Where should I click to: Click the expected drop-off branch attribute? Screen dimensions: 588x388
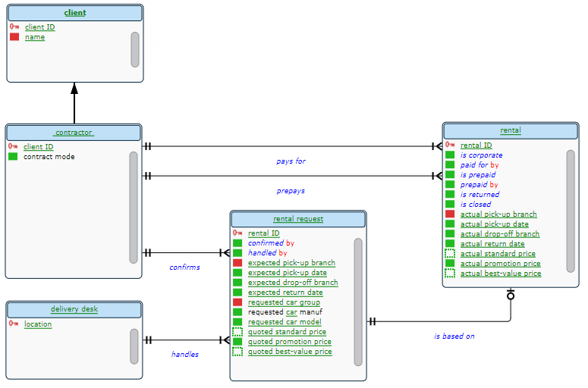tap(293, 283)
